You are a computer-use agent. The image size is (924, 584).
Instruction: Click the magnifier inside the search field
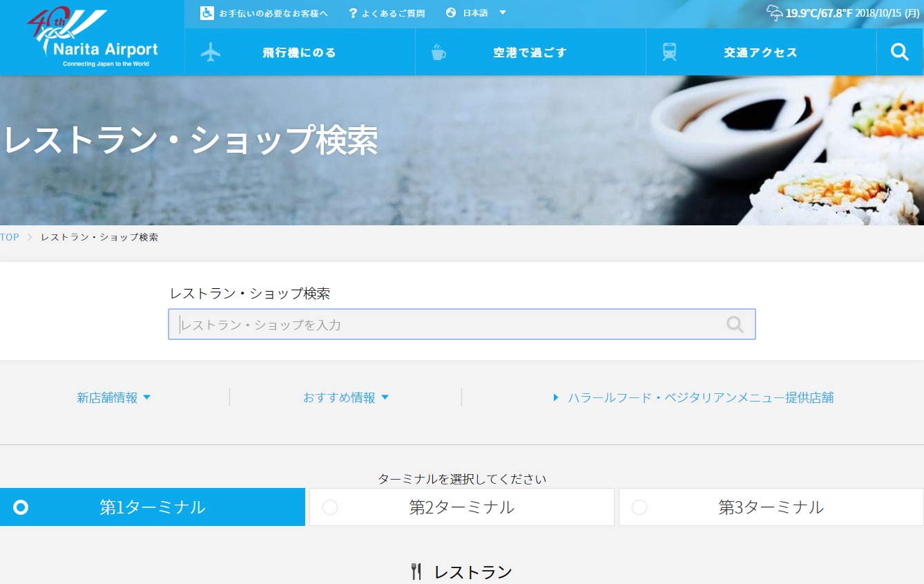(735, 325)
